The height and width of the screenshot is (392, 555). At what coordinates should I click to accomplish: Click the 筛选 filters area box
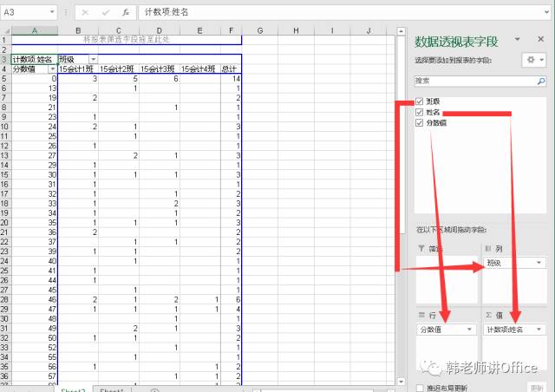(x=447, y=278)
